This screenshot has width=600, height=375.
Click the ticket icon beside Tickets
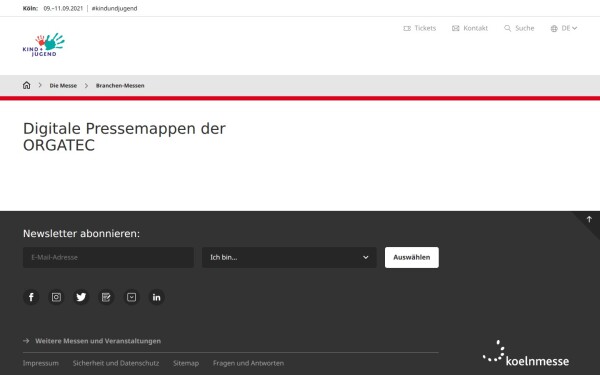pos(407,28)
